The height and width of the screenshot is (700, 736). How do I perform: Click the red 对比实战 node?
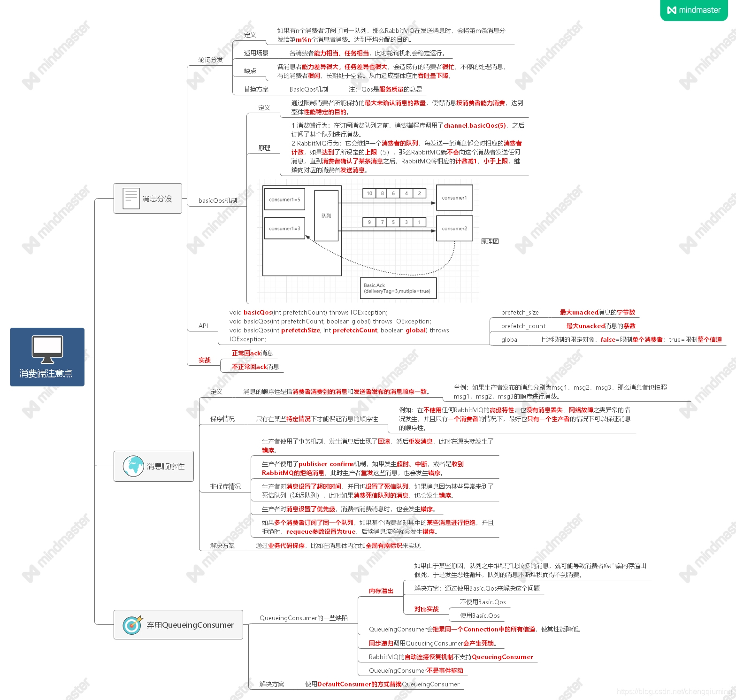(426, 609)
